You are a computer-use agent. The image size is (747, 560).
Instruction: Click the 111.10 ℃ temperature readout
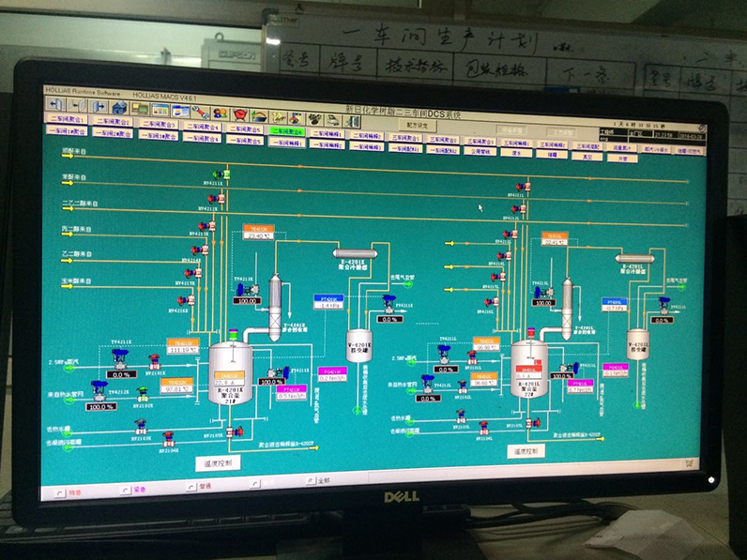click(x=183, y=350)
